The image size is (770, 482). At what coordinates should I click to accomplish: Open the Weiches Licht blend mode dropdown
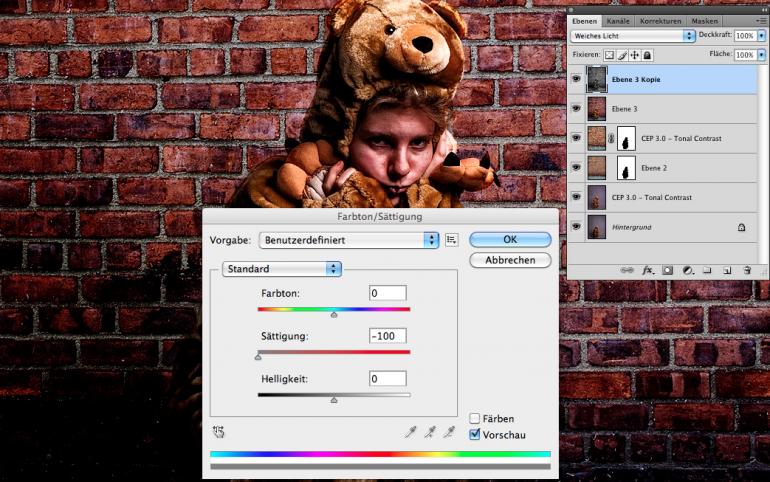(633, 35)
